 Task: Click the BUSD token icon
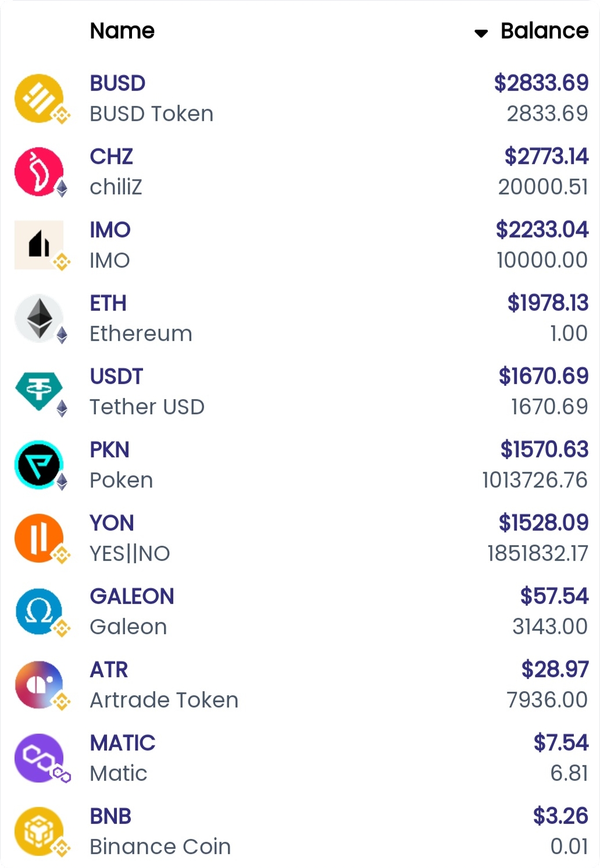[39, 98]
